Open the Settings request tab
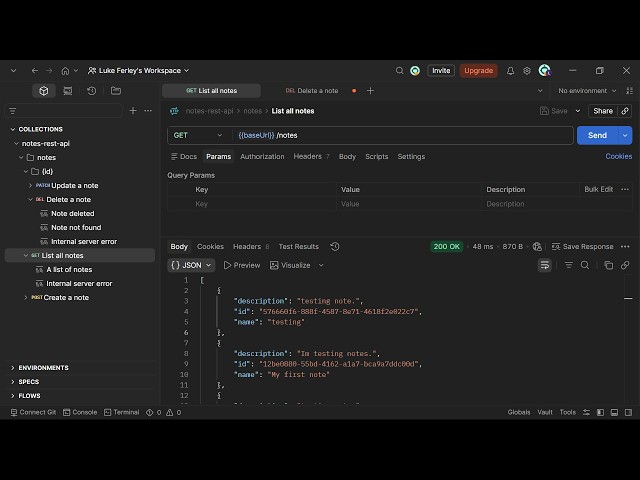Screen dimensions: 640x480 [411, 157]
